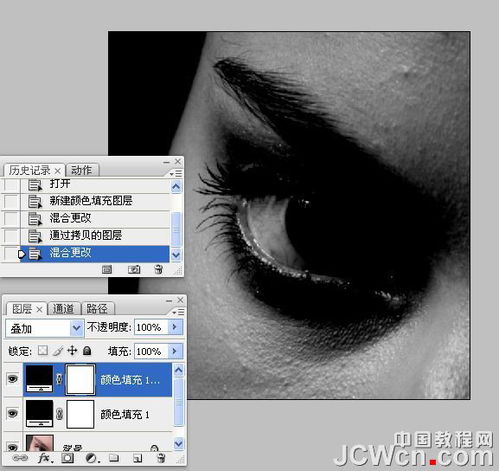This screenshot has height=471, width=499.
Task: Link layers chain icon
Action: click(20, 458)
